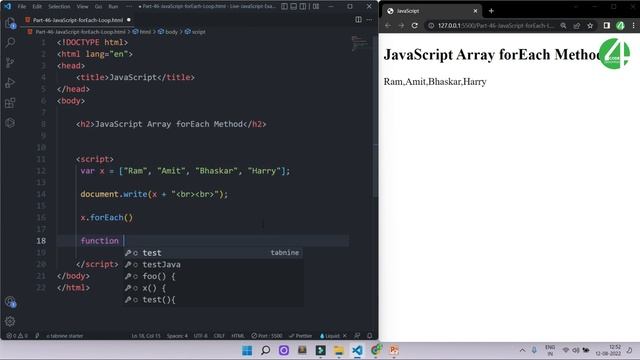Change language mode HTML
The image size is (640, 360).
238,336
